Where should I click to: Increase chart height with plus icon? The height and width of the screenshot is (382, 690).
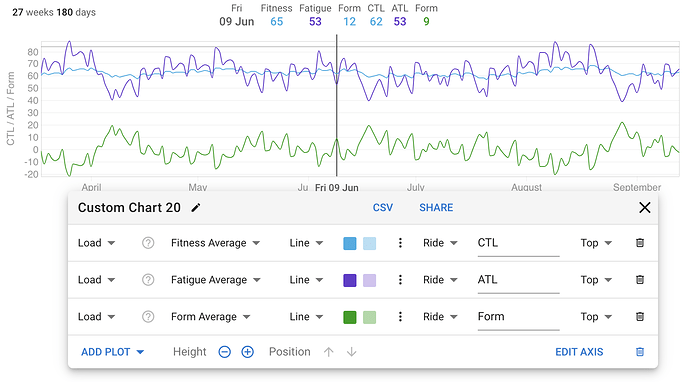click(248, 352)
